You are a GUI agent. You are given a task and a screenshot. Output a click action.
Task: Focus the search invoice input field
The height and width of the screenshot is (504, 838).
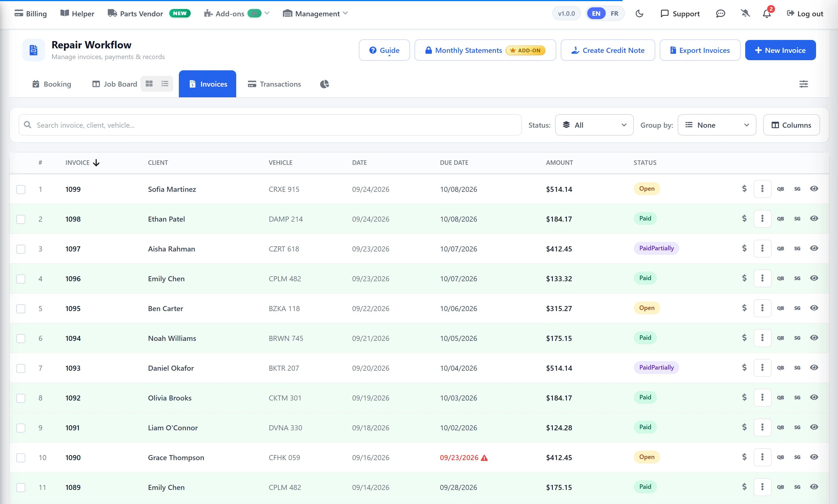[x=270, y=125]
